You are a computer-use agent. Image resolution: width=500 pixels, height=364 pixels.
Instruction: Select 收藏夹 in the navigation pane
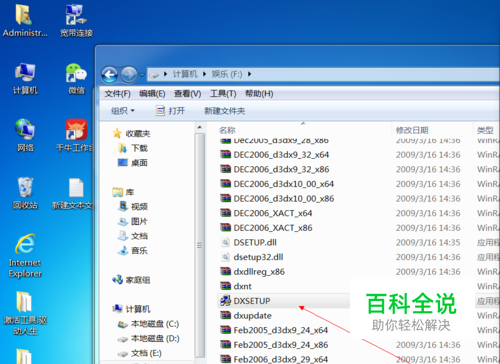coord(131,133)
